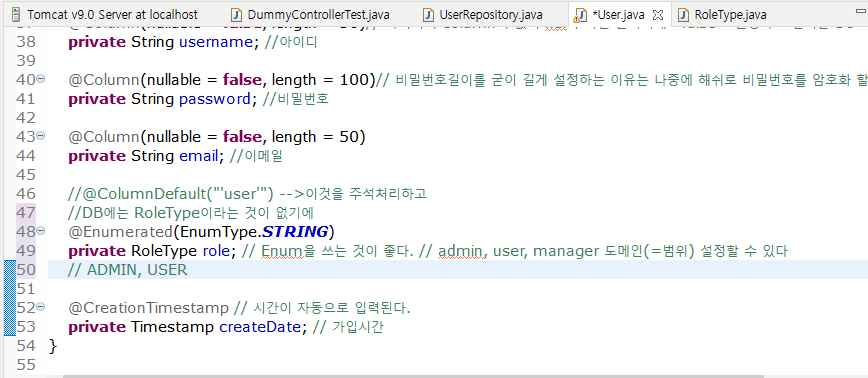Place cursor on the 'password' field name
This screenshot has width=868, height=378.
point(215,99)
